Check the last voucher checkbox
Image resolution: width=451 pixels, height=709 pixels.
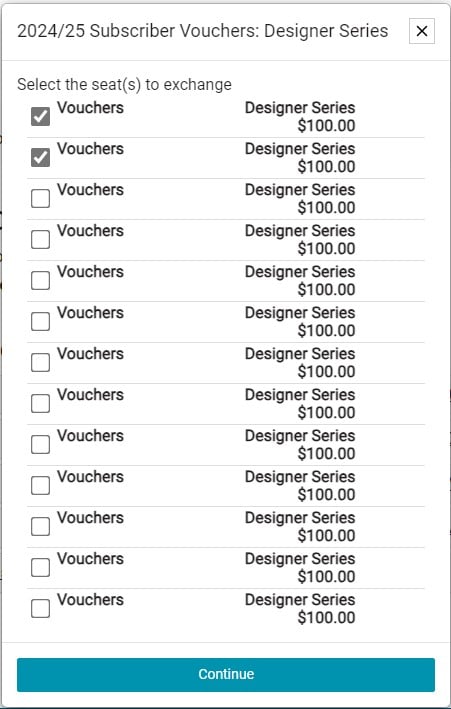(x=40, y=609)
